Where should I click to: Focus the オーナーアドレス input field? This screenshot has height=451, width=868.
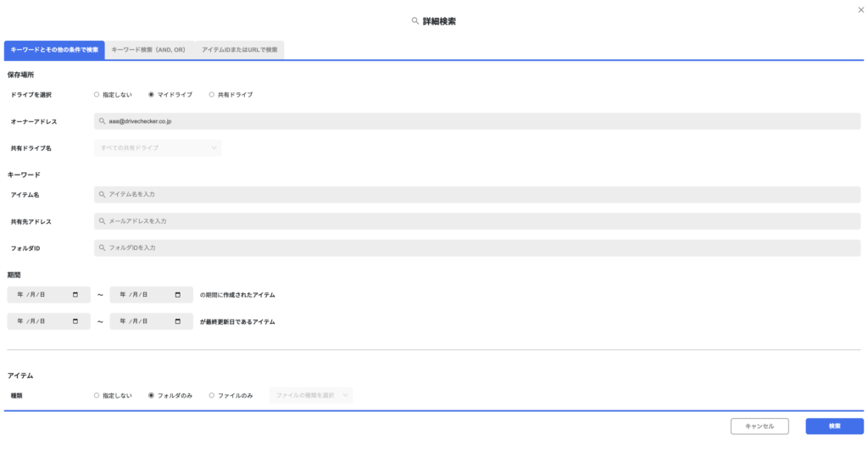pos(477,121)
